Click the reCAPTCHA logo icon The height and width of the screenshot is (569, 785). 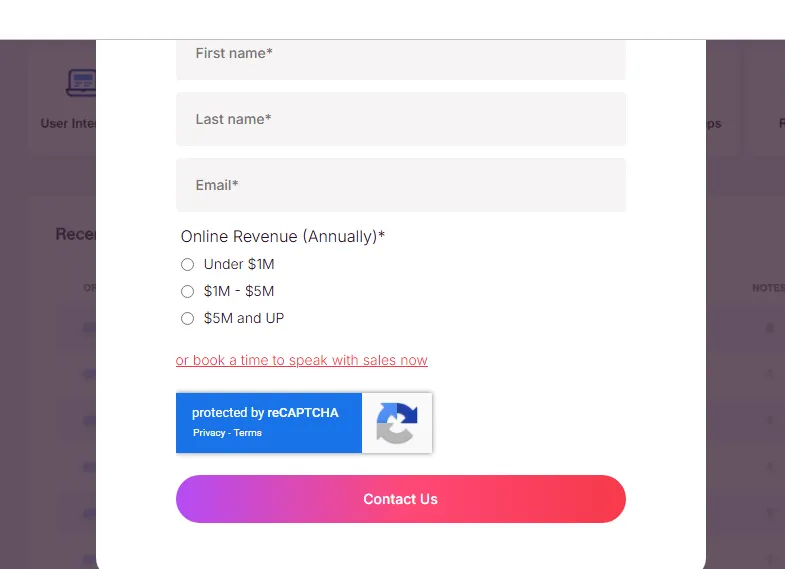pos(397,422)
